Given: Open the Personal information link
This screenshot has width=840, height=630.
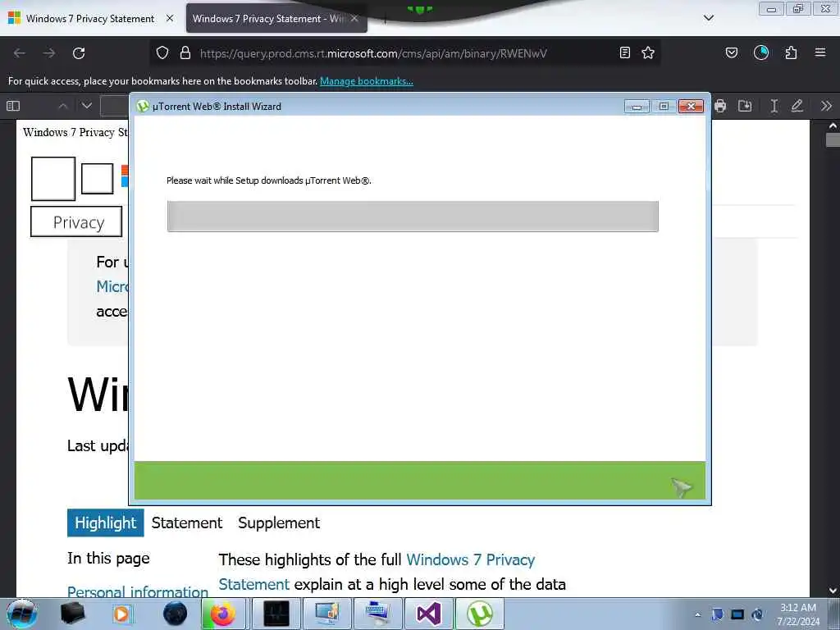Looking at the screenshot, I should pos(138,591).
